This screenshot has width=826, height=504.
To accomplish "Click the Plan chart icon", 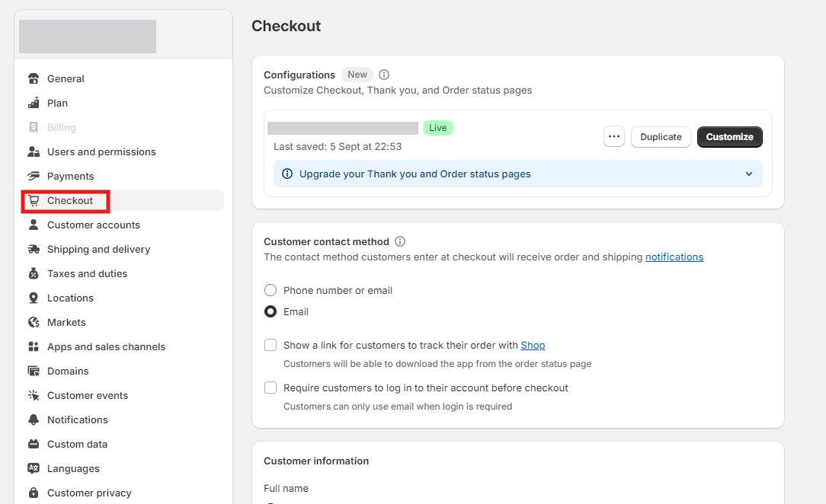I will point(34,104).
